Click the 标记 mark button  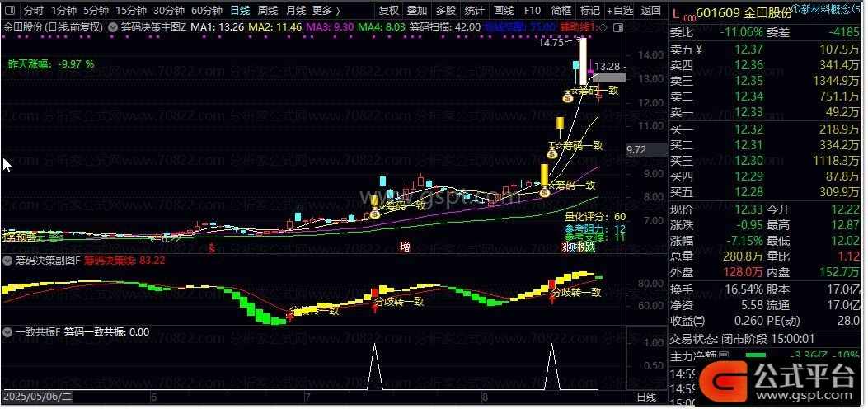pos(589,10)
